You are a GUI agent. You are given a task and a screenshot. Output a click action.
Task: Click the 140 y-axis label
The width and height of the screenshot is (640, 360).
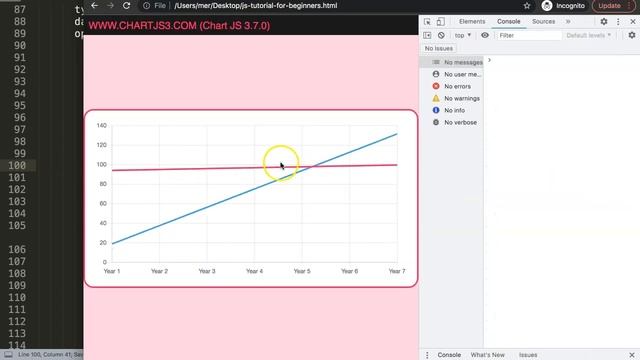point(102,125)
